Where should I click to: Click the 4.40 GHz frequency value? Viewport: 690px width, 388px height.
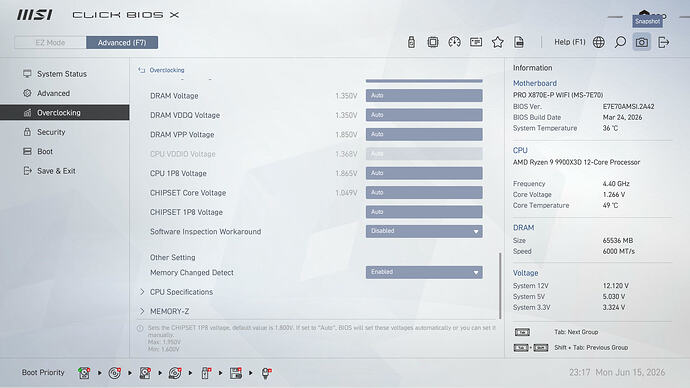[616, 183]
